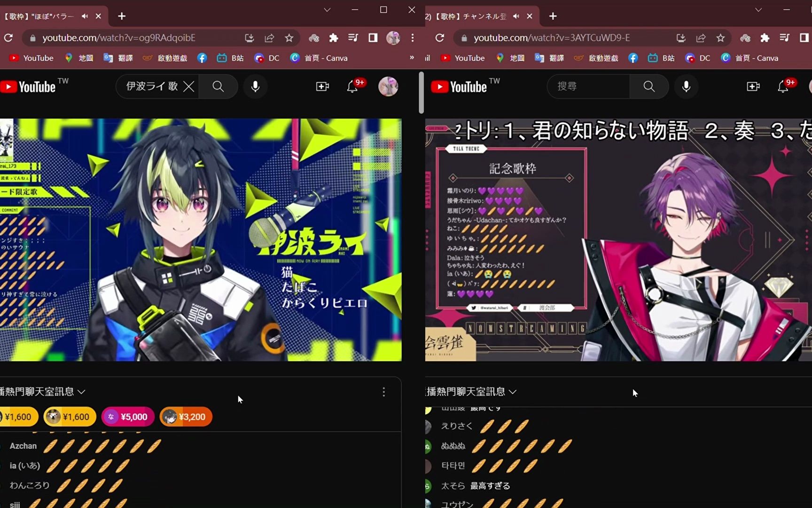Open Extensions puzzle icon in right window
Viewport: 812px width, 508px height.
[765, 38]
